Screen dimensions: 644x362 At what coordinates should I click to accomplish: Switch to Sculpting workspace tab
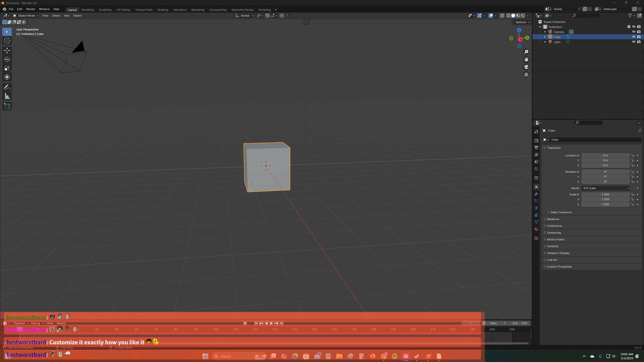pos(105,10)
